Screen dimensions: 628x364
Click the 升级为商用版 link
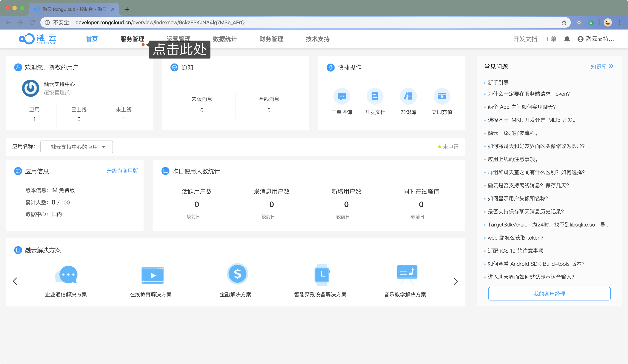click(122, 171)
